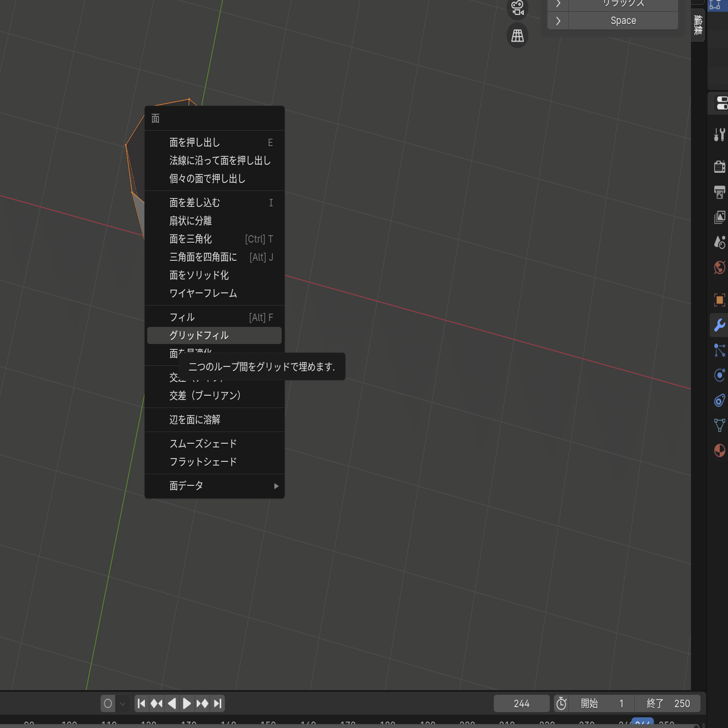This screenshot has width=728, height=728.
Task: Click the blue current-frame marker on the timeline
Action: [x=643, y=723]
